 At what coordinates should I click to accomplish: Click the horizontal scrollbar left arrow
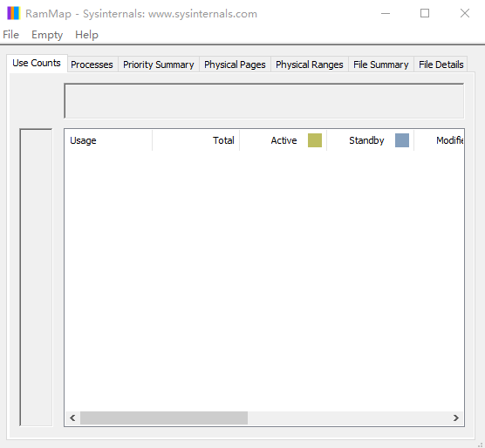pos(72,418)
